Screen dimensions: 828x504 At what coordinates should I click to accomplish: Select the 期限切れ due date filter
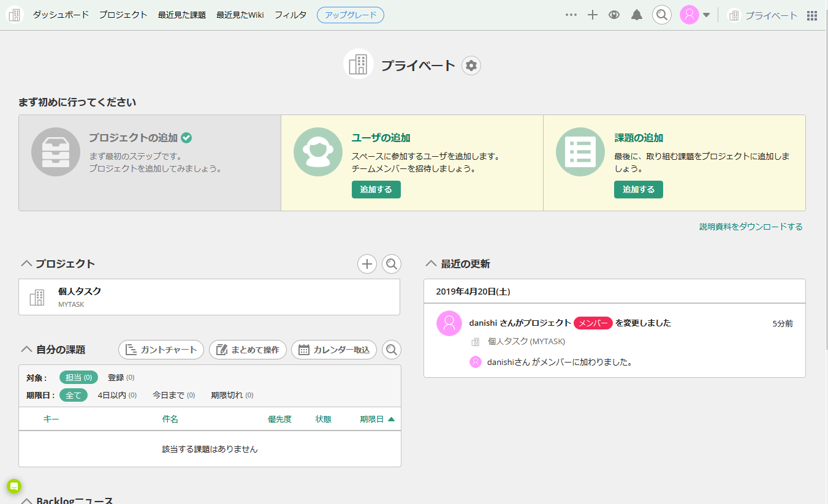[x=231, y=395]
